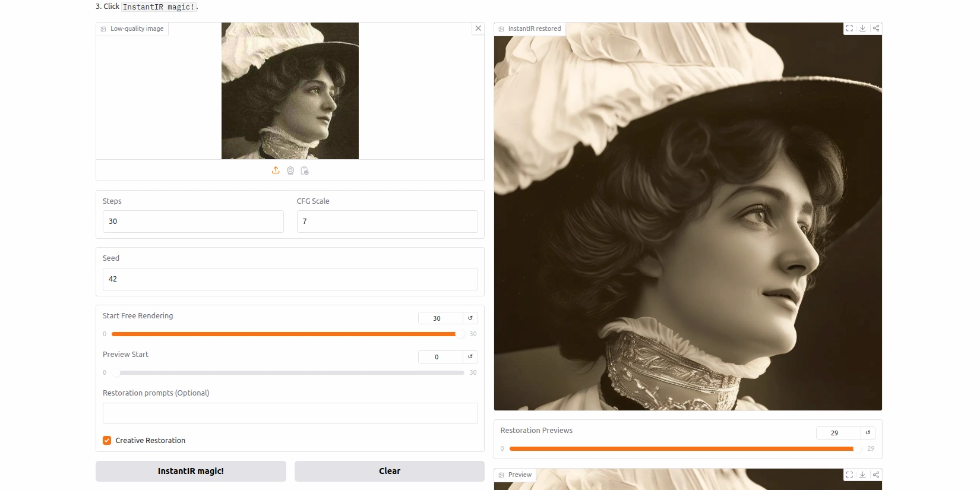Click the Restoration Previews slider track
The width and height of the screenshot is (980, 490).
pyautogui.click(x=683, y=449)
